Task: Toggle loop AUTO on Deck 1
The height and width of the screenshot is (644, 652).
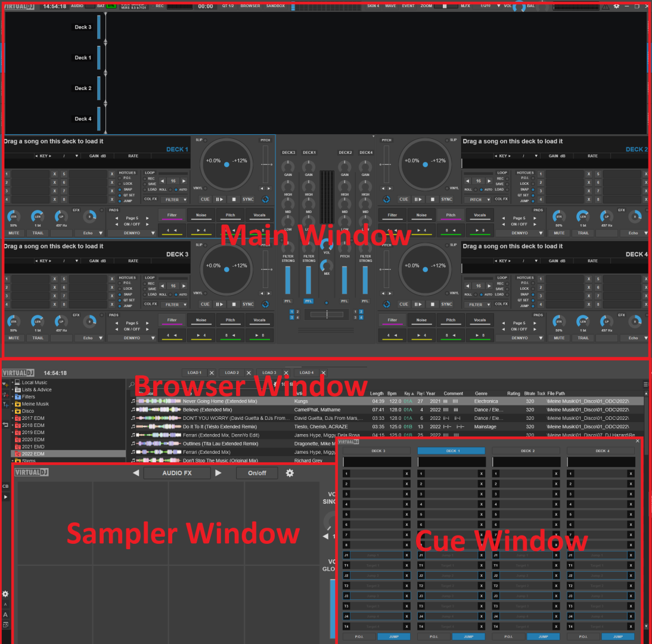Action: (x=175, y=190)
